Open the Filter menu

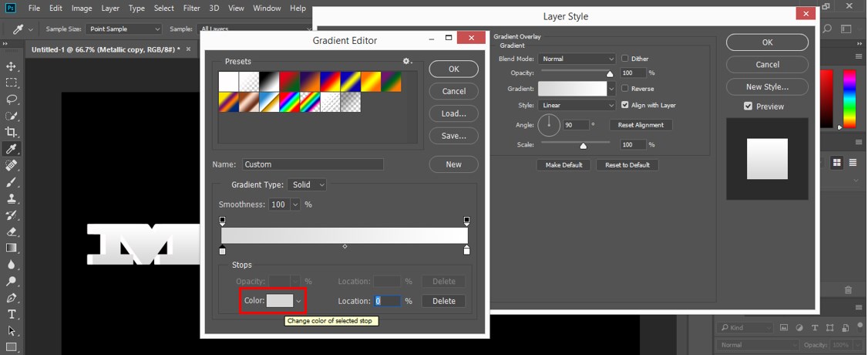point(191,8)
